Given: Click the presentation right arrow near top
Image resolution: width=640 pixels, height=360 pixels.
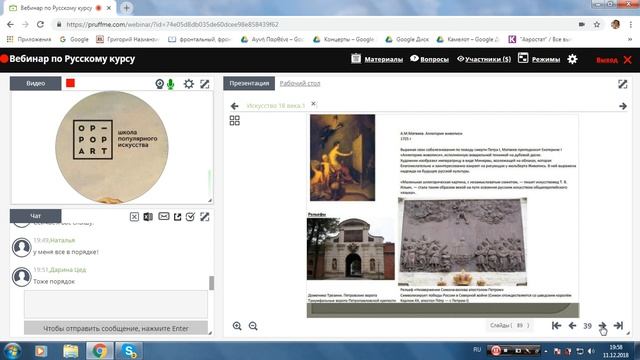Looking at the screenshot, I should click(623, 106).
